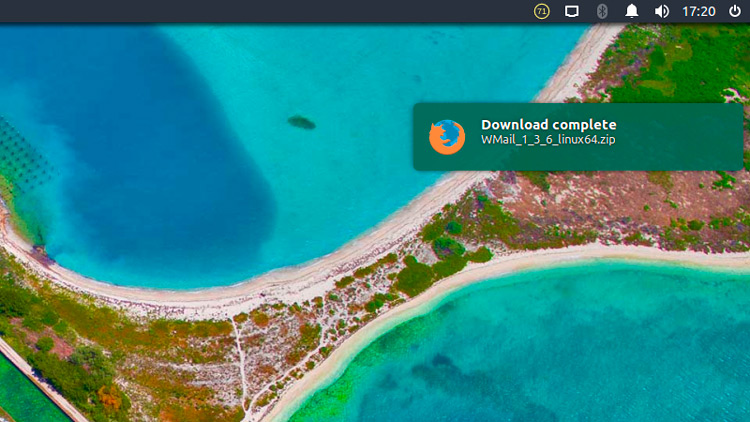Open the notifications bell
The height and width of the screenshot is (422, 750).
coord(632,11)
